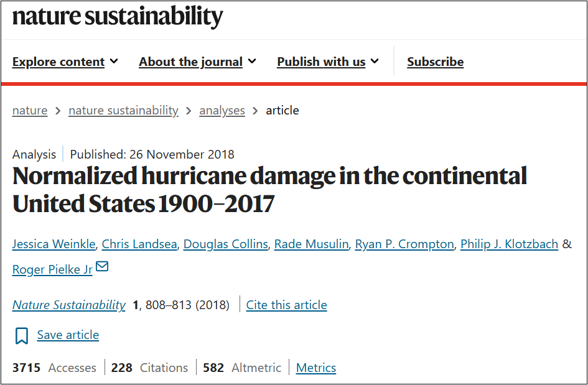This screenshot has width=588, height=385.
Task: Navigate to the analyses breadcrumb
Action: click(222, 110)
